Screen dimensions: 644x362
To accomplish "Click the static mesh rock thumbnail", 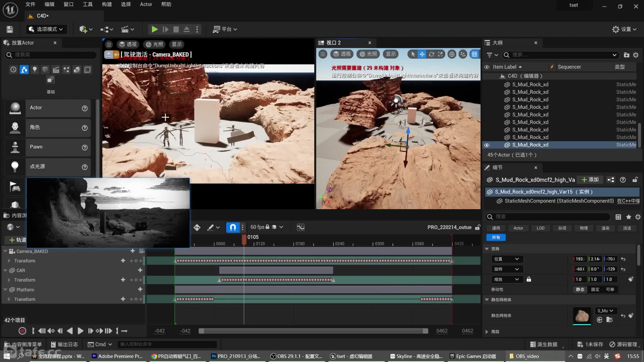I will 582,316.
